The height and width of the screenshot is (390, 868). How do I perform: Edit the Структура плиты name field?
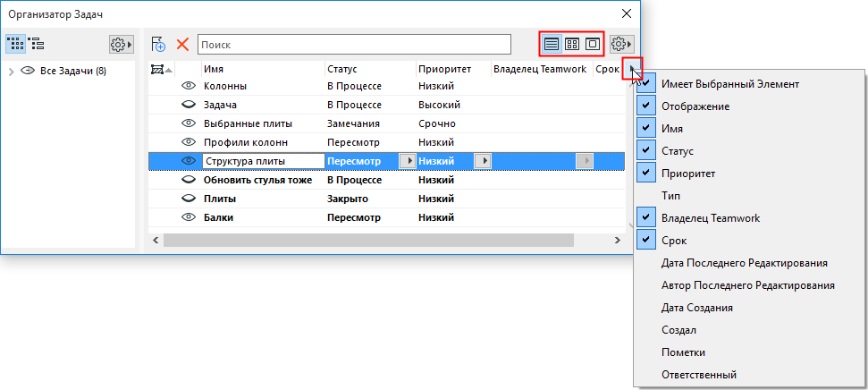coord(264,161)
